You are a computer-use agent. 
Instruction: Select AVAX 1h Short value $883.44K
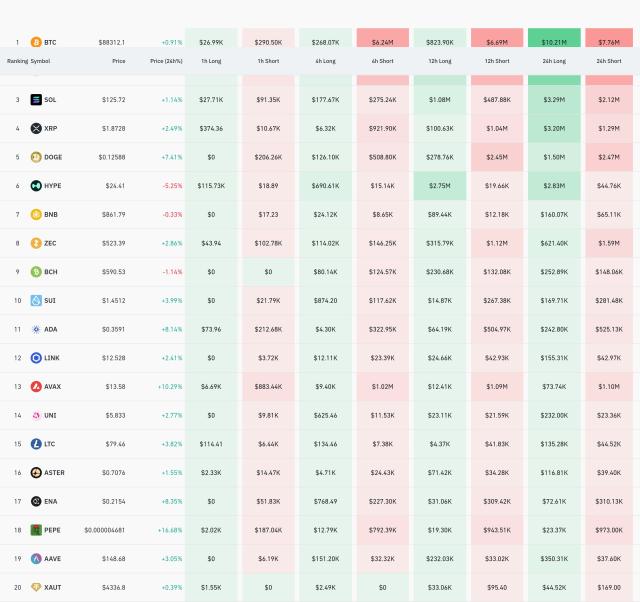pos(268,387)
